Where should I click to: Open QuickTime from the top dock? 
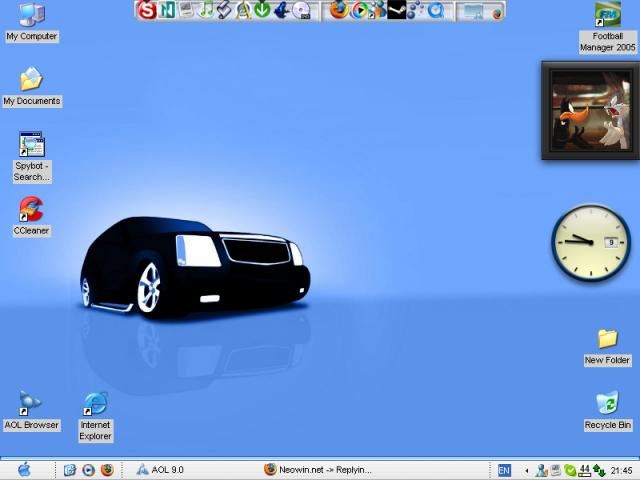(436, 10)
